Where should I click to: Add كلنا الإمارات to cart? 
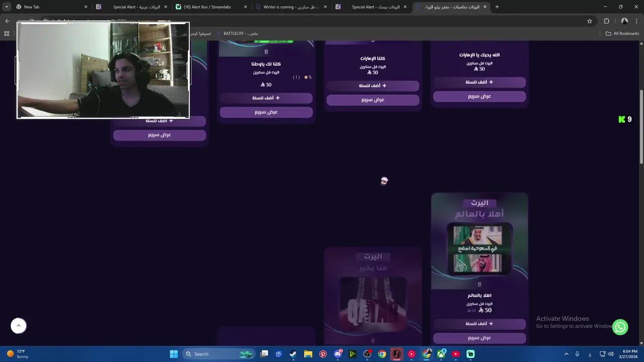click(x=373, y=85)
